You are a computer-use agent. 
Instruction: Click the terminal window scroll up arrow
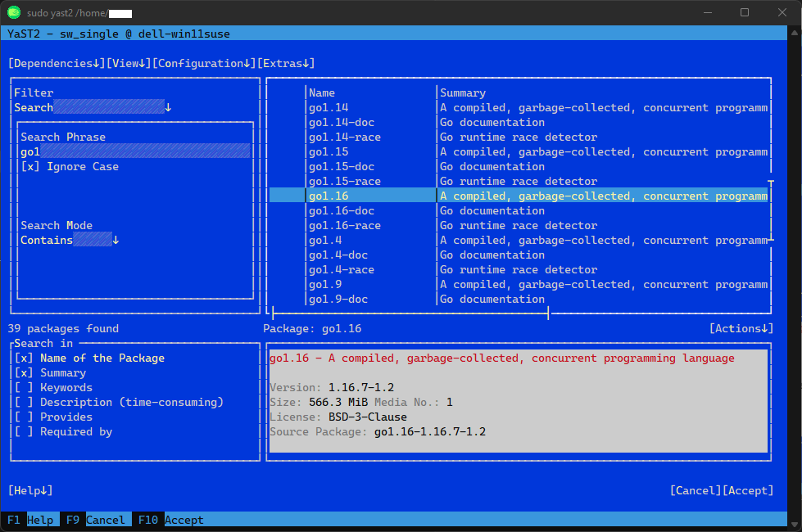[795, 33]
